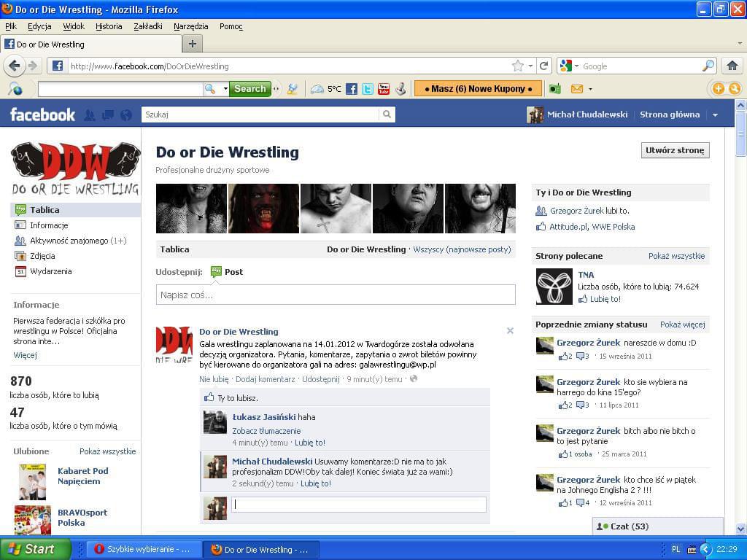747x560 pixels.
Task: Open the mail envelope toolbar icon
Action: point(577,89)
